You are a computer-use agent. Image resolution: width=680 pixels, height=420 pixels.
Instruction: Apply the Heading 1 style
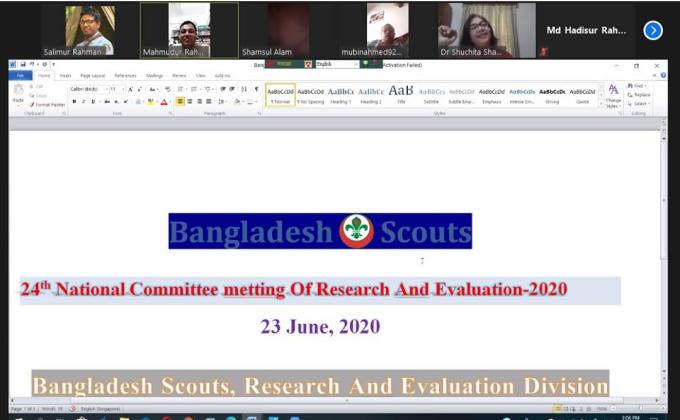340,95
